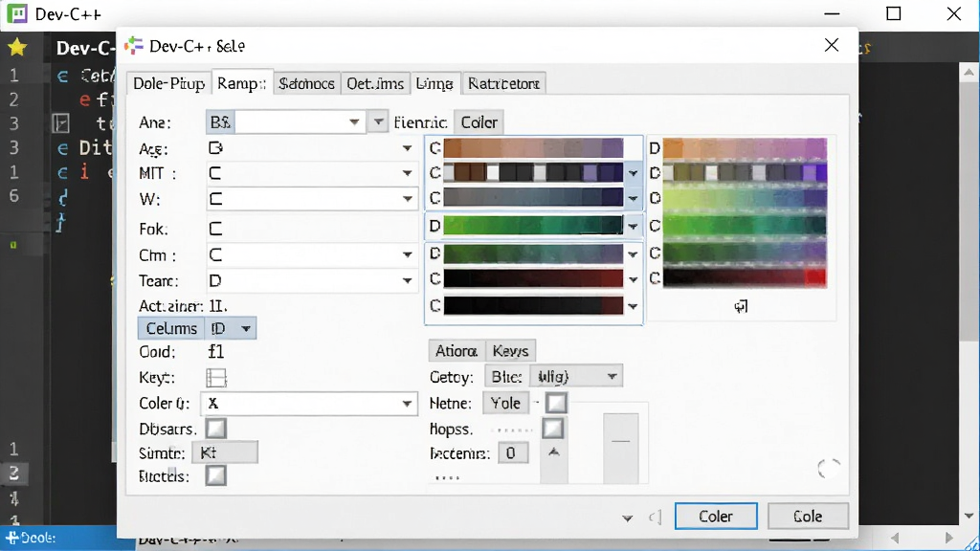The image size is (980, 551).
Task: Minimize the Dev-C++ main window
Action: [x=832, y=13]
